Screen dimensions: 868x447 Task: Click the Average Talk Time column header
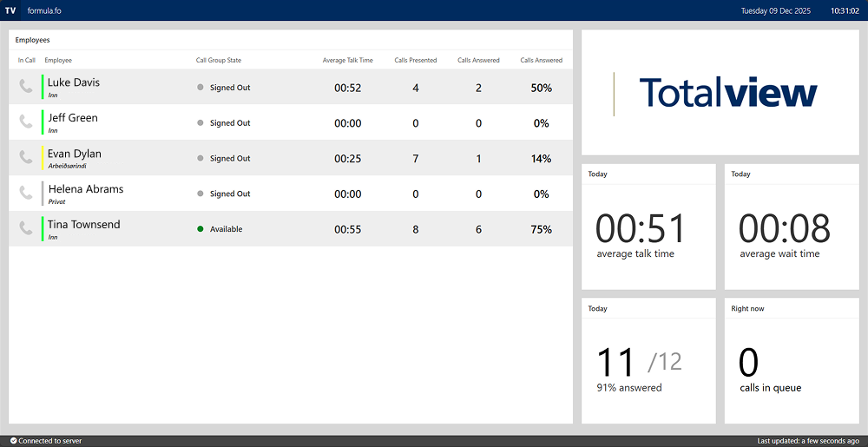coord(348,60)
